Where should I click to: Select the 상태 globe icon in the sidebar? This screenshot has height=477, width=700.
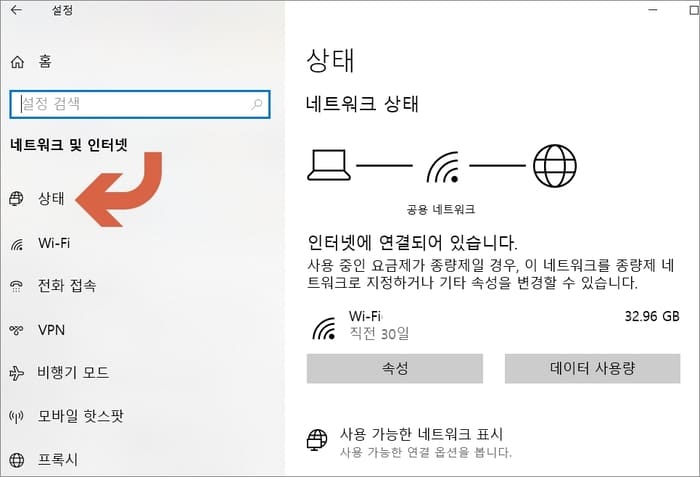click(17, 198)
